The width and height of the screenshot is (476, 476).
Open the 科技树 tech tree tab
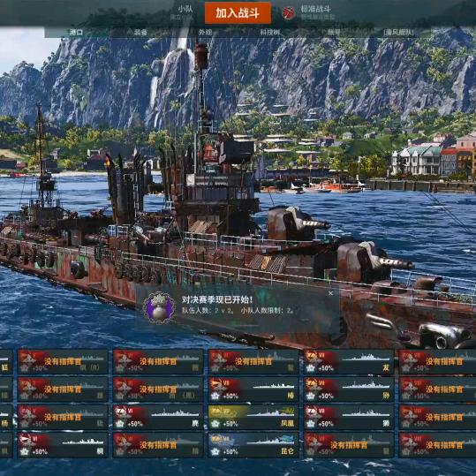pyautogui.click(x=270, y=33)
